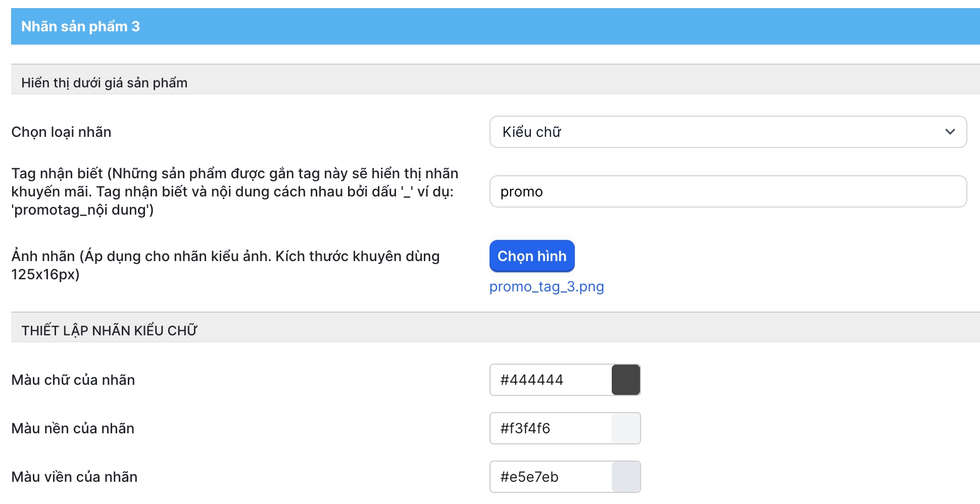Image resolution: width=980 pixels, height=504 pixels.
Task: Click the Nhãn sản phẩm 3 blue header
Action: tap(495, 26)
